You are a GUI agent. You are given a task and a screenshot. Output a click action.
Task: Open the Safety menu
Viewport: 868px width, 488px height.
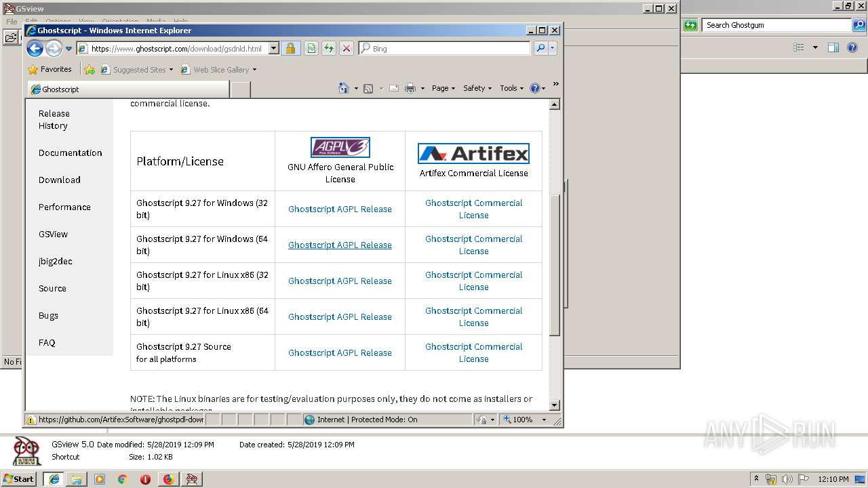pos(477,88)
